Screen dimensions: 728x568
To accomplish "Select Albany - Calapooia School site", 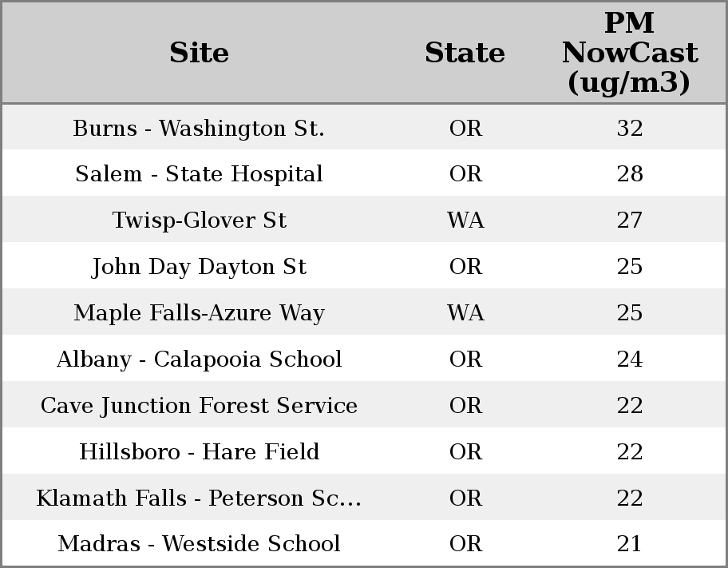I will 199,359.
